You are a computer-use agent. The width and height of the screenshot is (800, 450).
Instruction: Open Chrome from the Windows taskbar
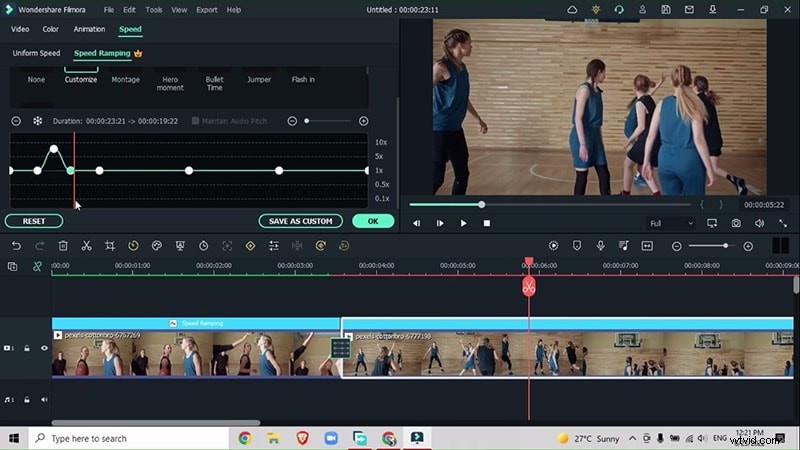point(245,438)
